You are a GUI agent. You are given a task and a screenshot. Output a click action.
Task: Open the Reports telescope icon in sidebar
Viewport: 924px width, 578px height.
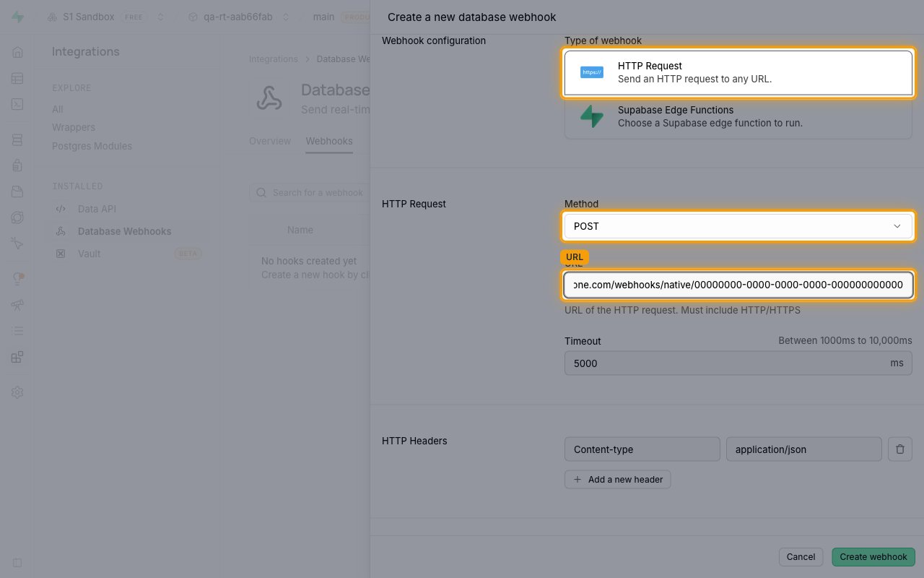click(17, 305)
